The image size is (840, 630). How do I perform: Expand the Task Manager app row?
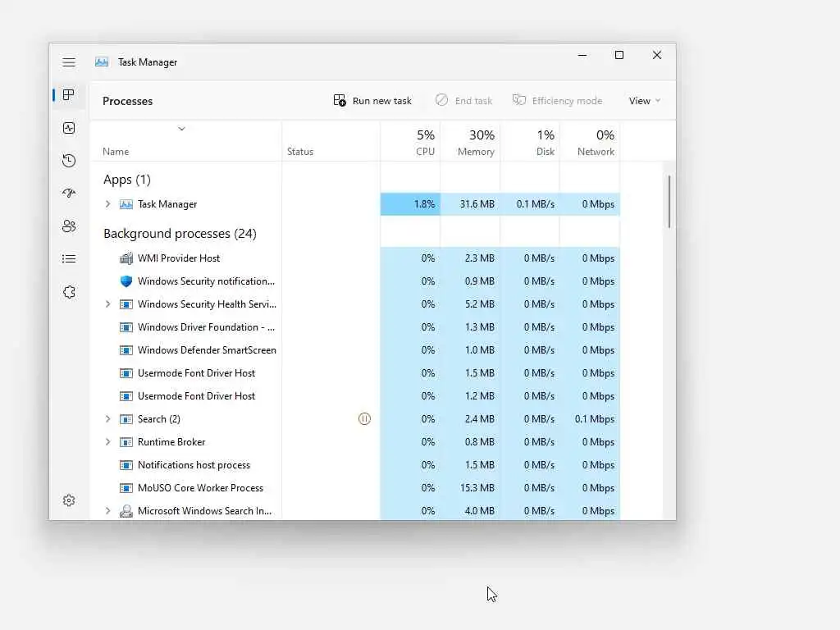[x=107, y=204]
